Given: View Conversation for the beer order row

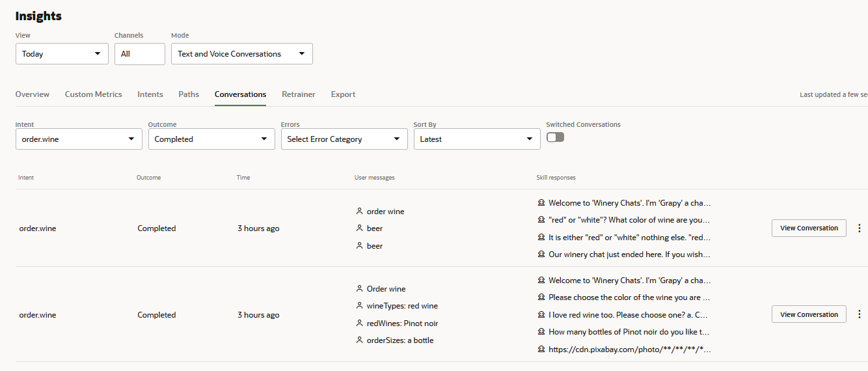Looking at the screenshot, I should click(809, 228).
